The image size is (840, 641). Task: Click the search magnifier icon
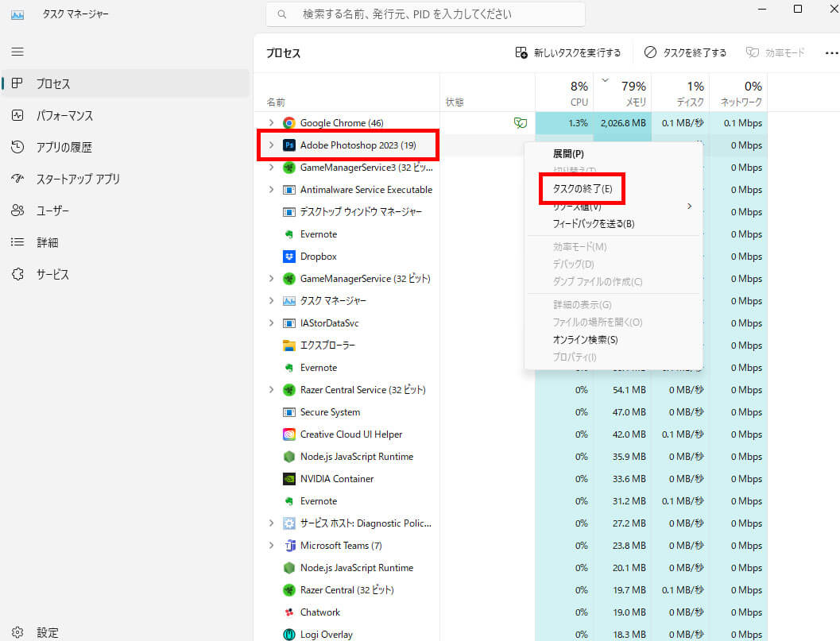282,14
